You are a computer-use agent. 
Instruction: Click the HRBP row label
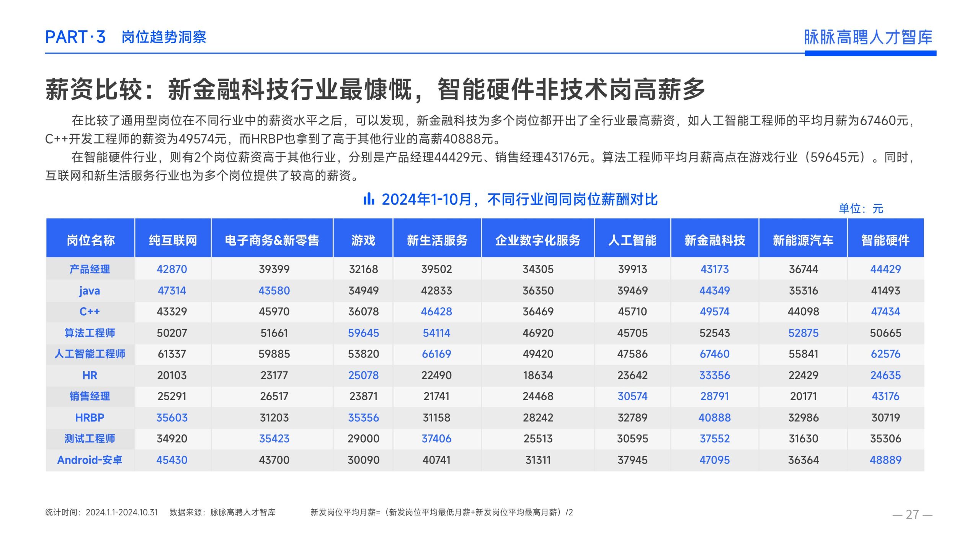click(90, 417)
